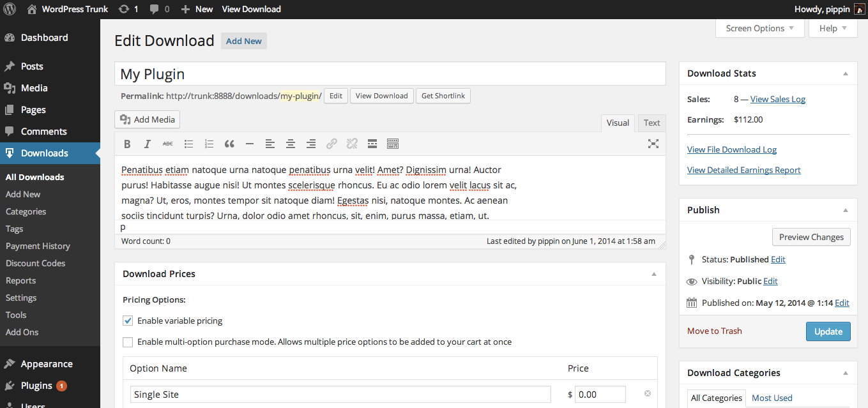Viewport: 868px width, 408px height.
Task: Insert a numbered list
Action: pos(209,144)
